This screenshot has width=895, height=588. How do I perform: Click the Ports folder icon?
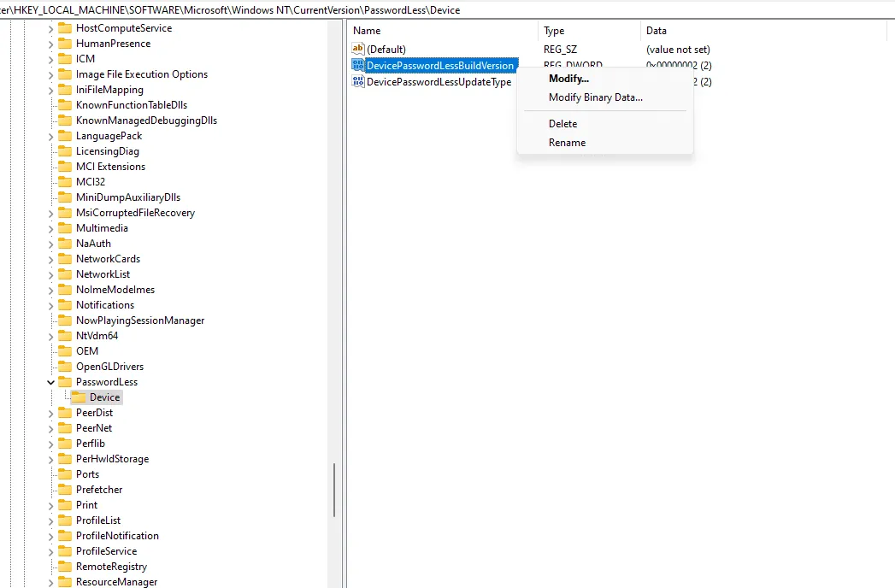tap(66, 474)
